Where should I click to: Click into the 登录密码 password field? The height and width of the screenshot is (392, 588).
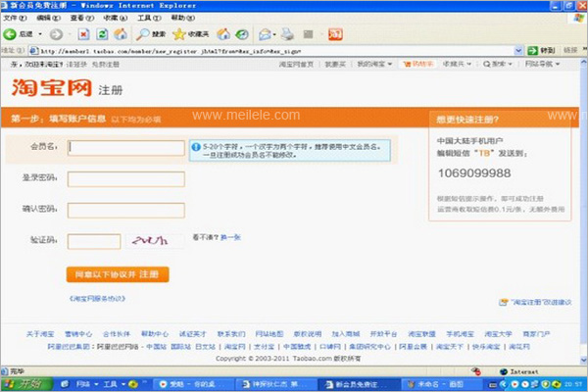pyautogui.click(x=125, y=178)
